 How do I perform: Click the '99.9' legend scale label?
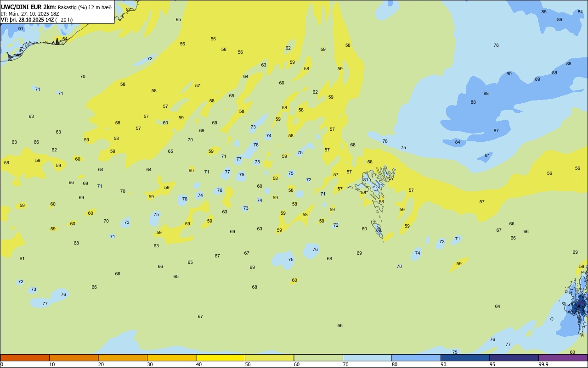pyautogui.click(x=543, y=364)
